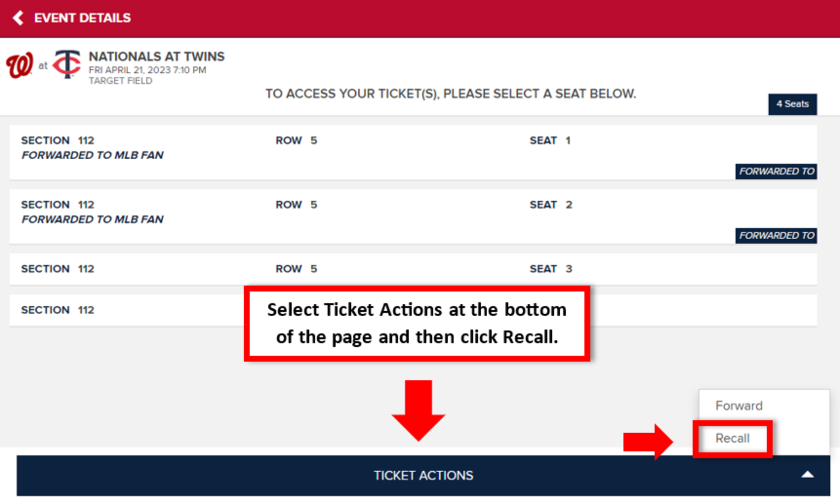Click the back arrow beside EVENT DETAILS
The image size is (840, 504).
(x=18, y=17)
